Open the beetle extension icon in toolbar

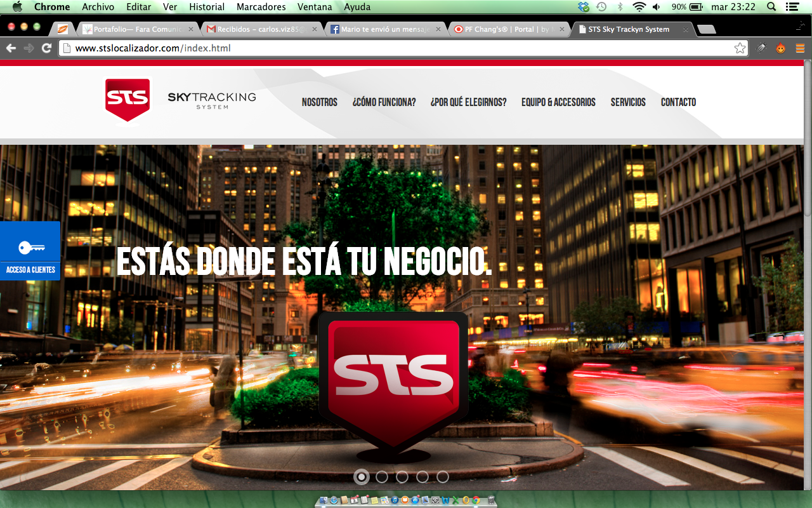pyautogui.click(x=761, y=48)
